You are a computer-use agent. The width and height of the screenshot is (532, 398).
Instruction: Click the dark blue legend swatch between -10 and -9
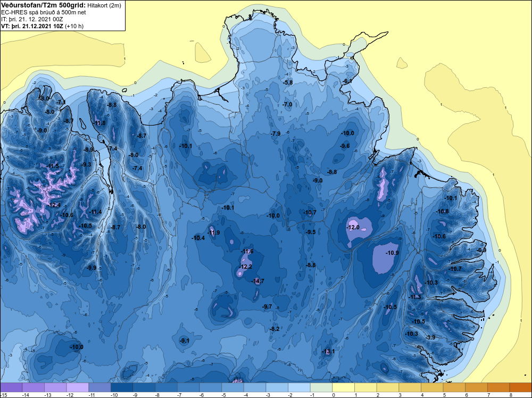point(122,387)
